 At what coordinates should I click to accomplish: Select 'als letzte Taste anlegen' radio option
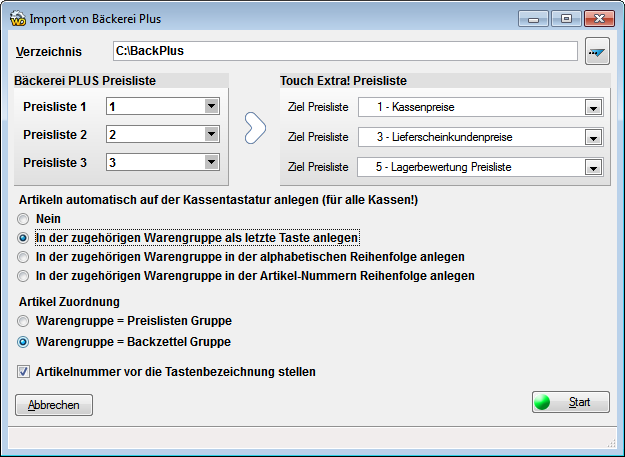(23, 238)
